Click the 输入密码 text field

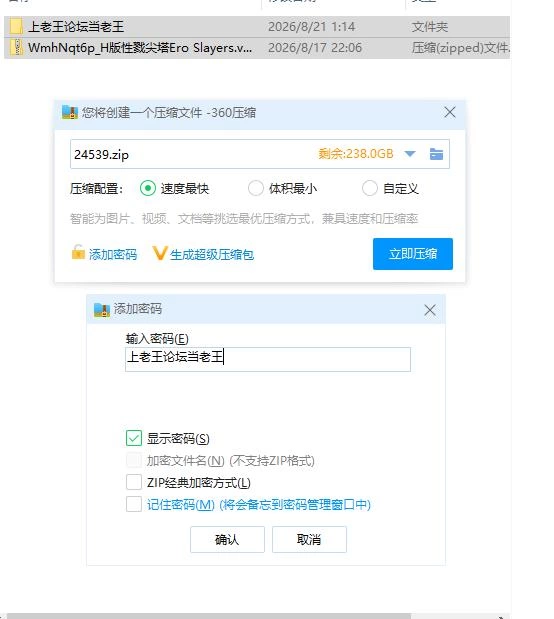pyautogui.click(x=268, y=359)
